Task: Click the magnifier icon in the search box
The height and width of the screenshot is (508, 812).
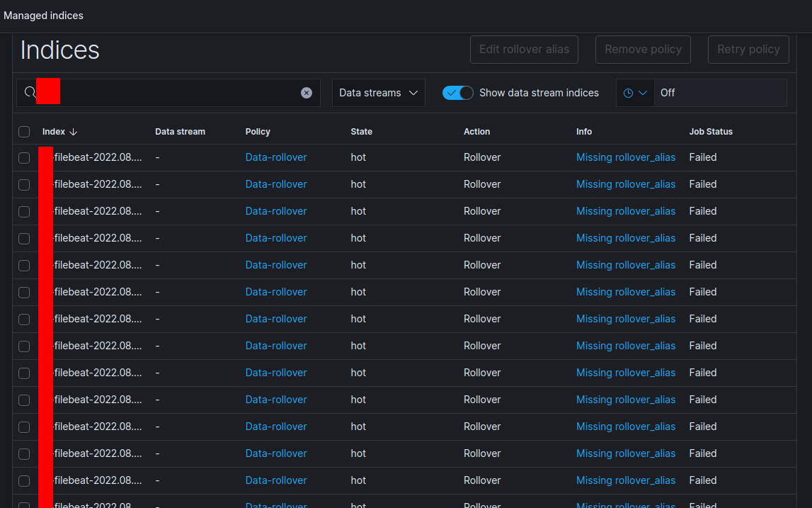Action: click(x=30, y=92)
